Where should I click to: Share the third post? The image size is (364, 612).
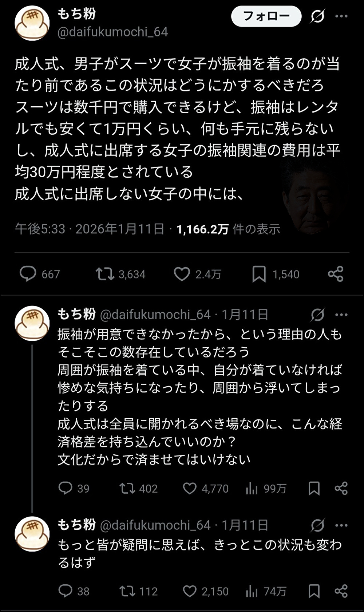[341, 591]
